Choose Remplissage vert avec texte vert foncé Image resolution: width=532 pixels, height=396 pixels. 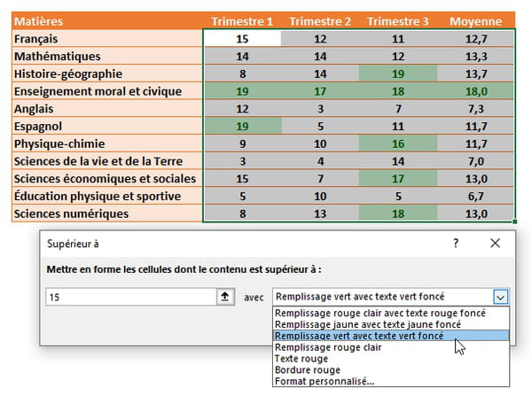[x=359, y=337]
